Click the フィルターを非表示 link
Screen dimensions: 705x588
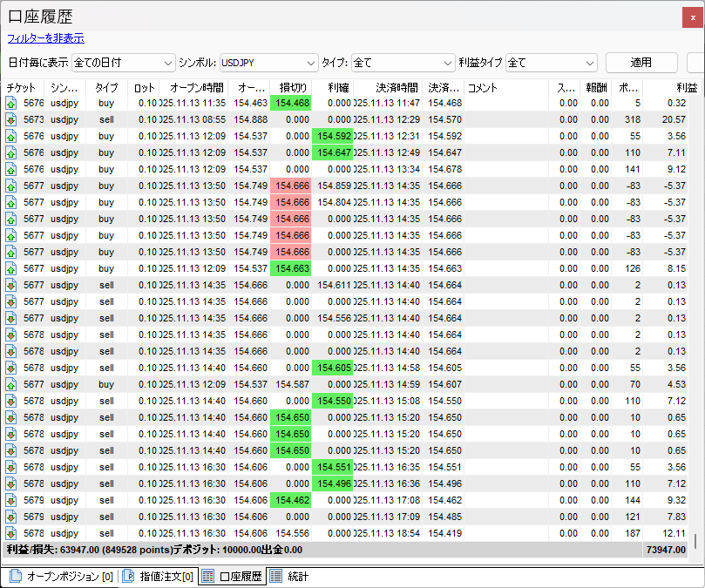click(x=45, y=38)
